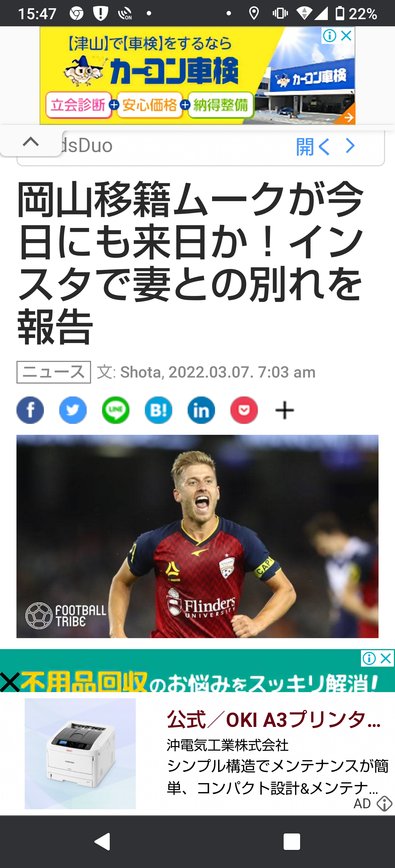Open the footballer article photo
395x868 pixels.
click(197, 536)
